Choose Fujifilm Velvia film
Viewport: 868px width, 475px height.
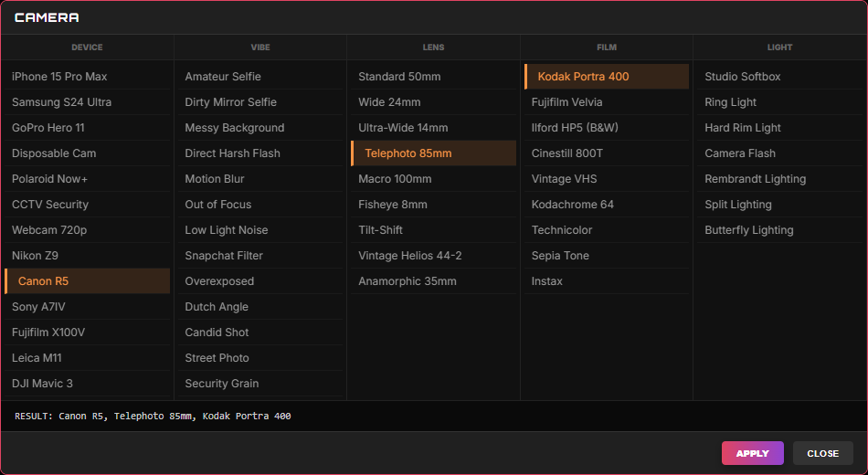[x=607, y=102]
